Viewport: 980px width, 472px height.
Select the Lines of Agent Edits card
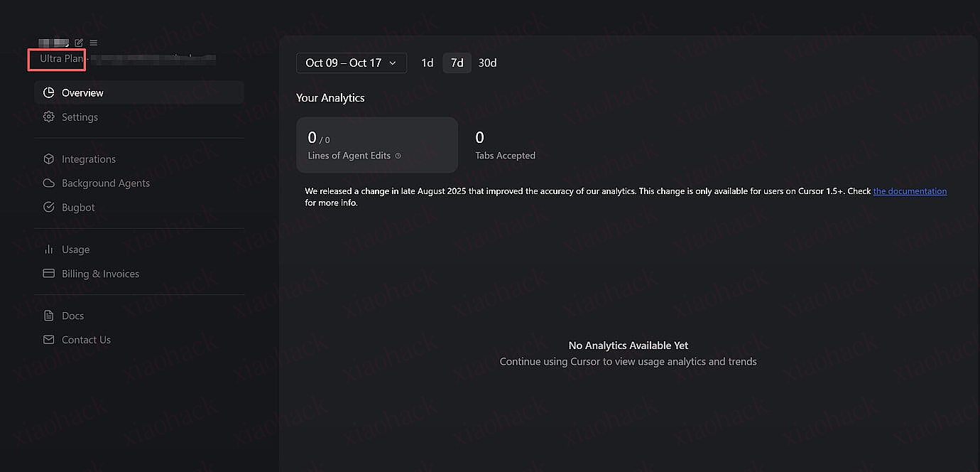[376, 145]
